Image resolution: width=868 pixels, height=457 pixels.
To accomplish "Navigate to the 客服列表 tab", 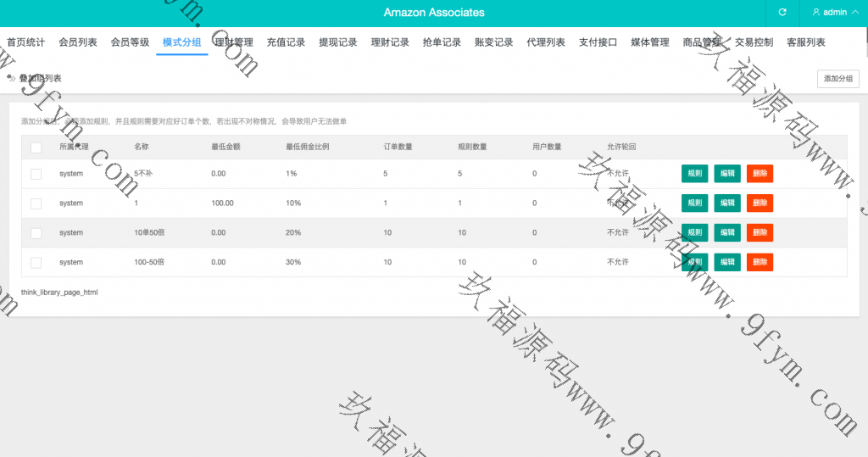I will point(805,42).
